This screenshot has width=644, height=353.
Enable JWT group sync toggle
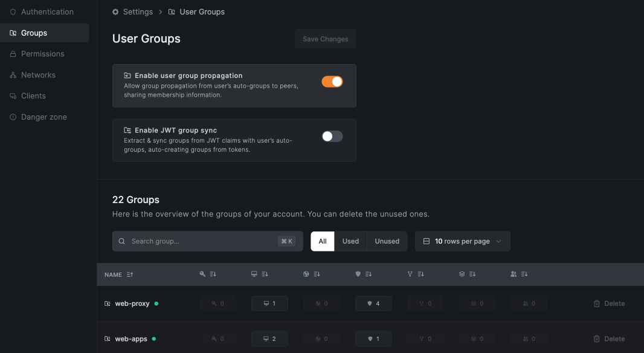[x=332, y=136]
